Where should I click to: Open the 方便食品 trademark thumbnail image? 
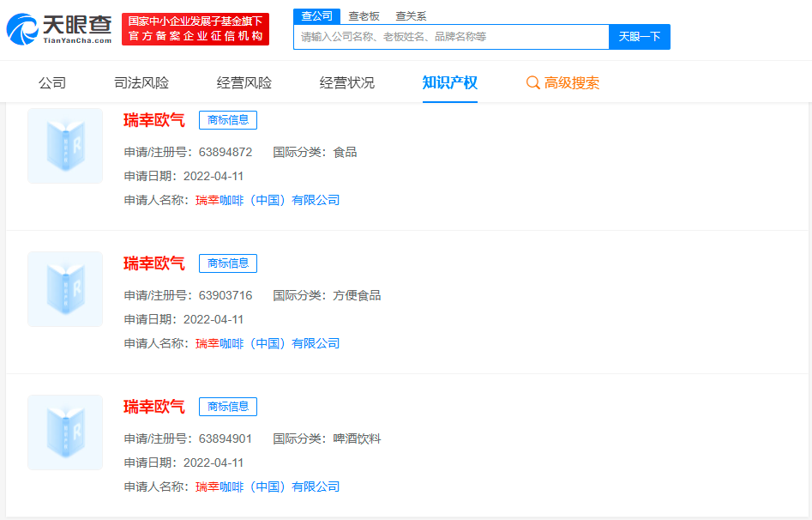click(65, 289)
